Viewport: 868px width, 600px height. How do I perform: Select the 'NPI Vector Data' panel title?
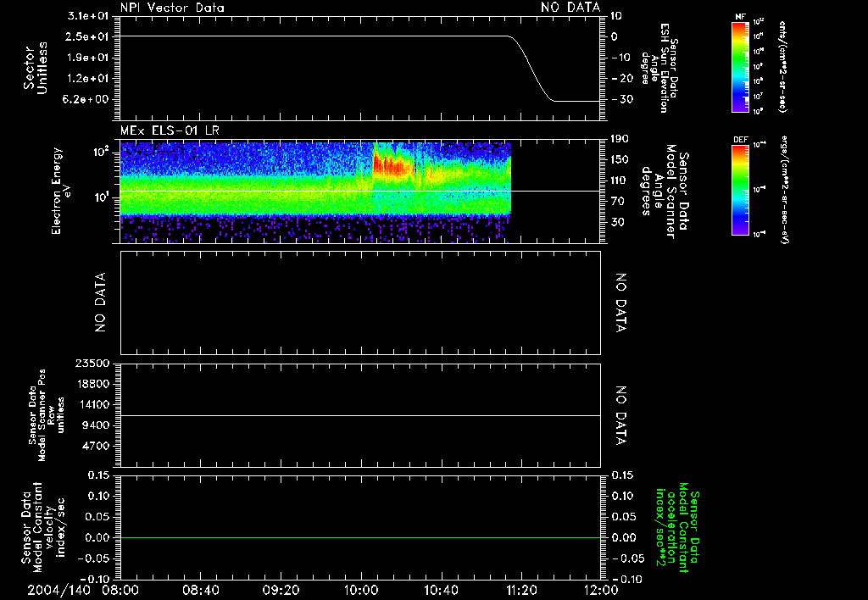172,8
